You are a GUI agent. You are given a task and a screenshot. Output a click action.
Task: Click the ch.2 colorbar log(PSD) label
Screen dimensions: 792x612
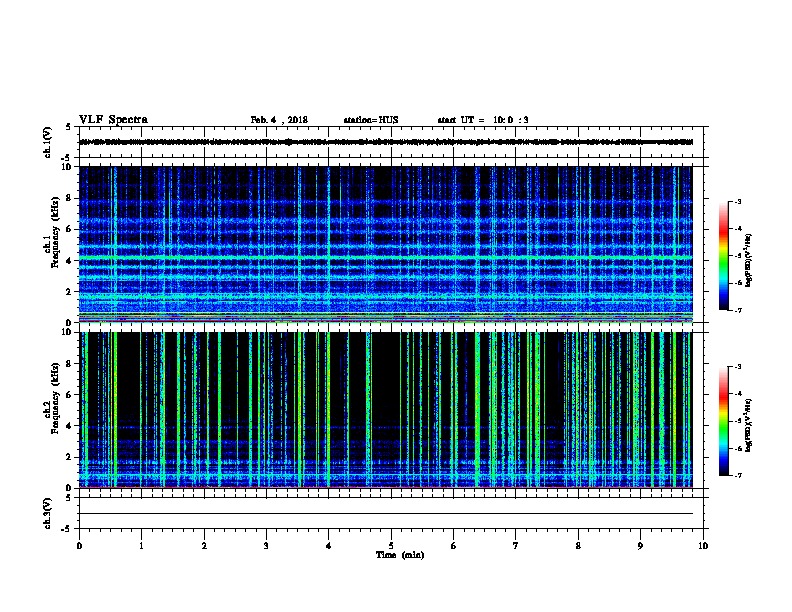748,425
